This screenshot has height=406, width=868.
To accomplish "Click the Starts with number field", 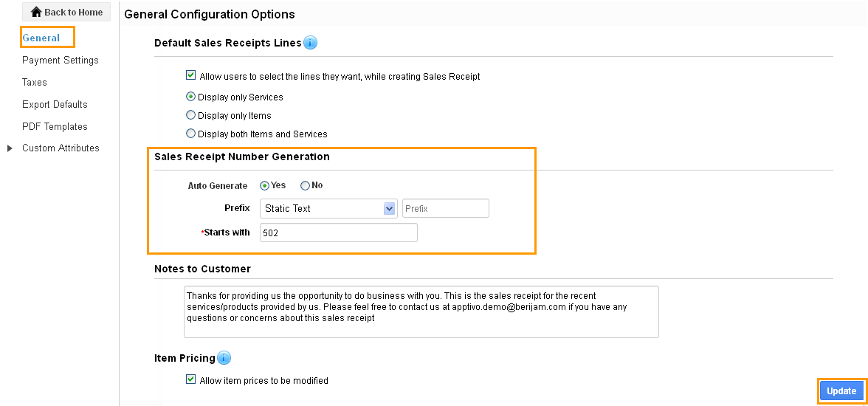I will coord(339,233).
